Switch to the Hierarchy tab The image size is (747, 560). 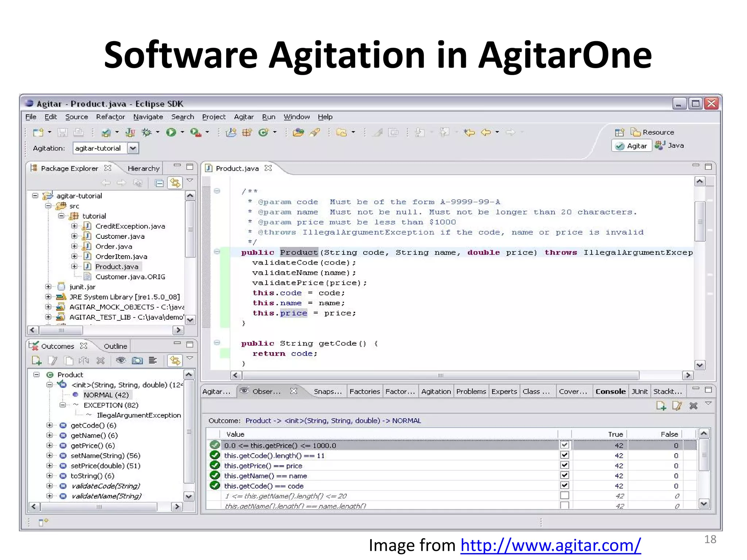(x=144, y=168)
